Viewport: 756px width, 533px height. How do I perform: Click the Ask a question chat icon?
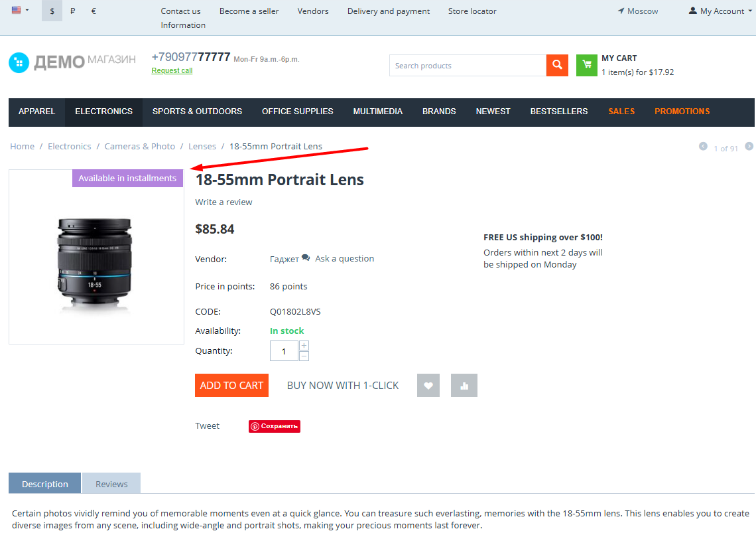[306, 258]
